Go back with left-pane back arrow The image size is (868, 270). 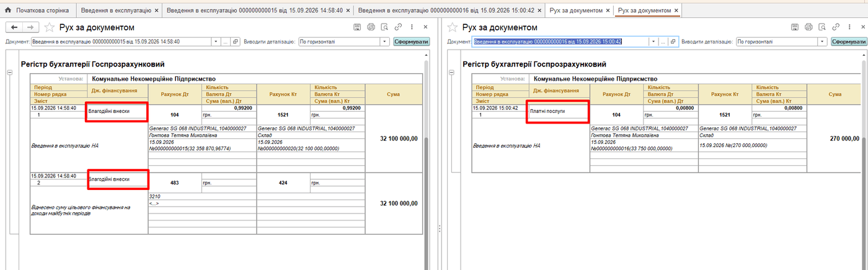pyautogui.click(x=14, y=27)
